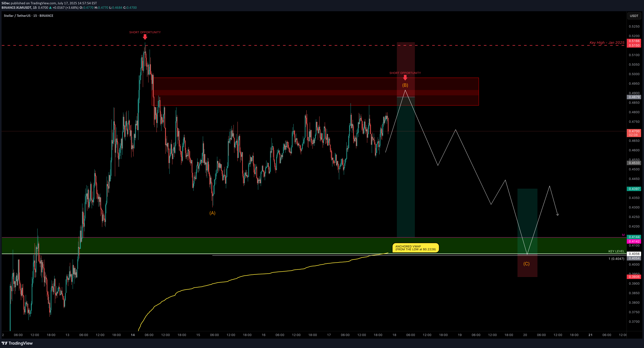Click the date label 17 on the time axis
Screen dimensions: 644x348
(x=329, y=335)
